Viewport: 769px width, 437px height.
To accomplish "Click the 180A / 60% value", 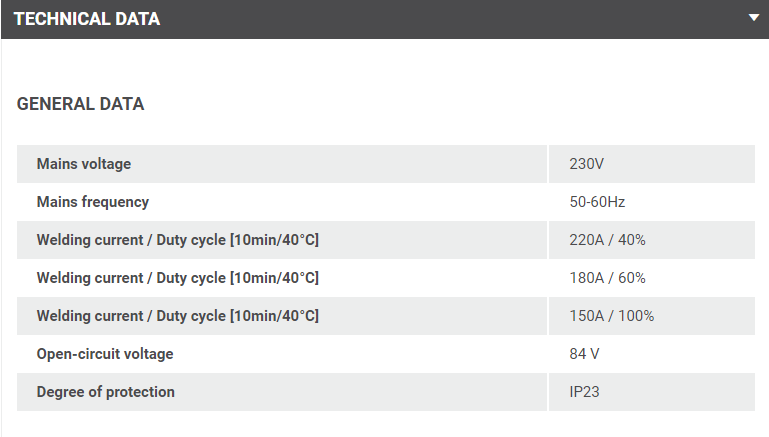I will [x=607, y=278].
